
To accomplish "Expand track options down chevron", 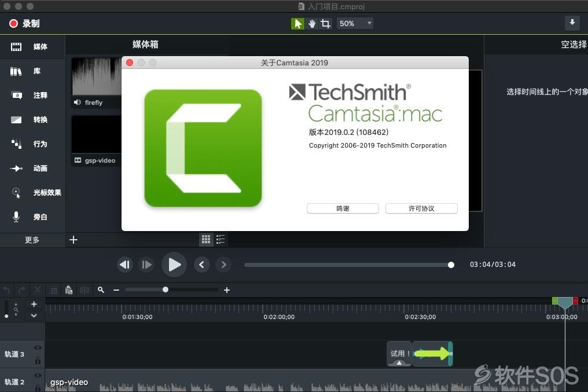I will click(x=34, y=316).
